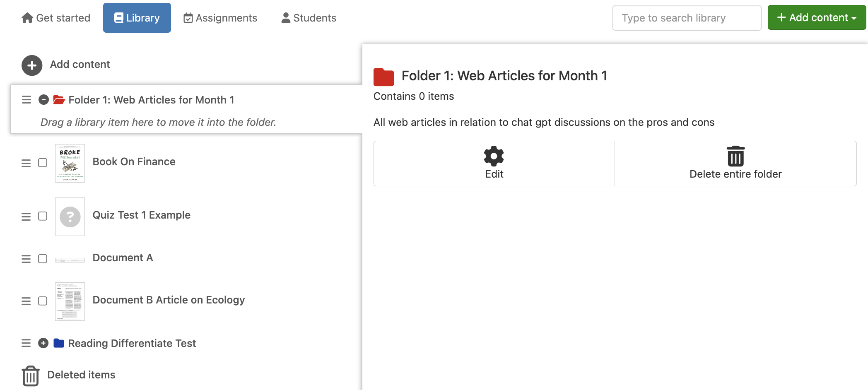Click the drag handle for Document A
Image resolution: width=868 pixels, height=390 pixels.
click(26, 259)
